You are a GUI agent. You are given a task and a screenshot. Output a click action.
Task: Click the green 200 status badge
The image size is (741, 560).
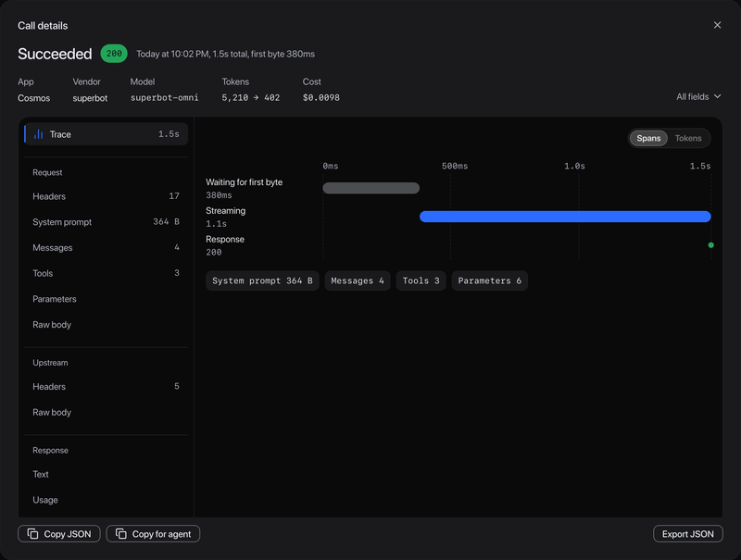[114, 54]
